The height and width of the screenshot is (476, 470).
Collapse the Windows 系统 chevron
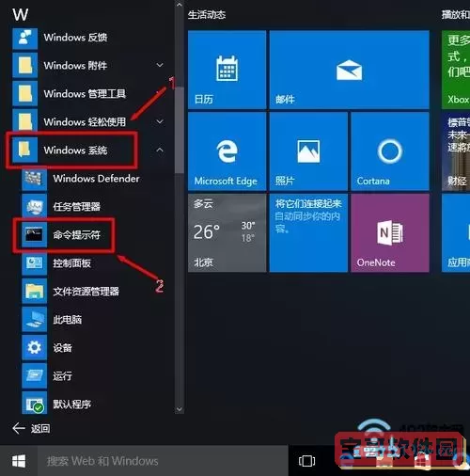160,150
